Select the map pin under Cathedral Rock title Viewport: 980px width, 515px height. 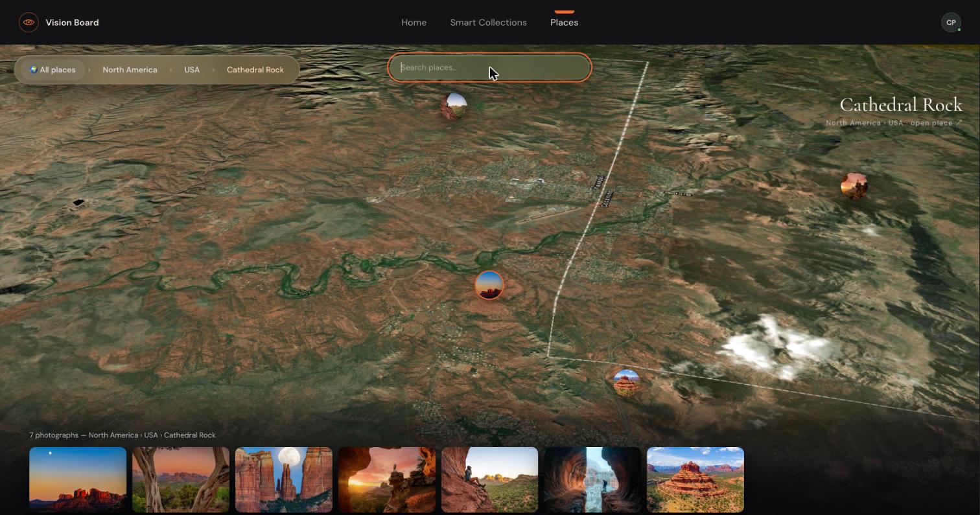click(x=854, y=185)
